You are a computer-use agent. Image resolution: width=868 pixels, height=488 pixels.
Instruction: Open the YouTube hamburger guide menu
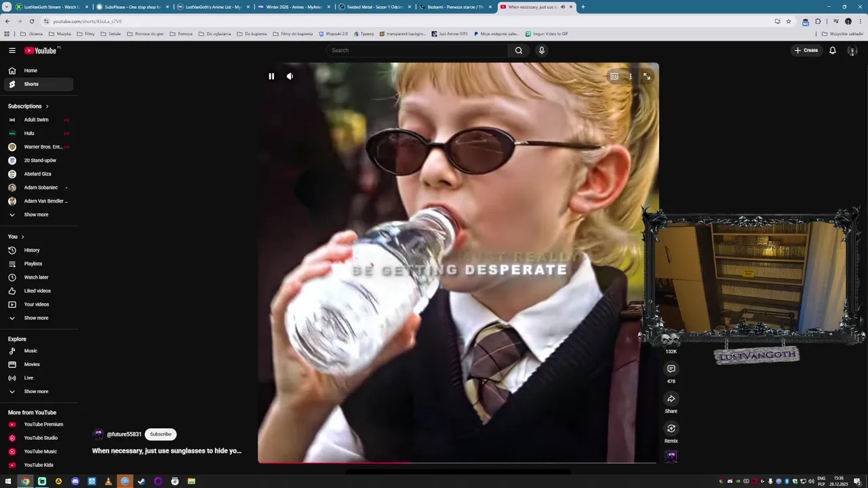[12, 50]
